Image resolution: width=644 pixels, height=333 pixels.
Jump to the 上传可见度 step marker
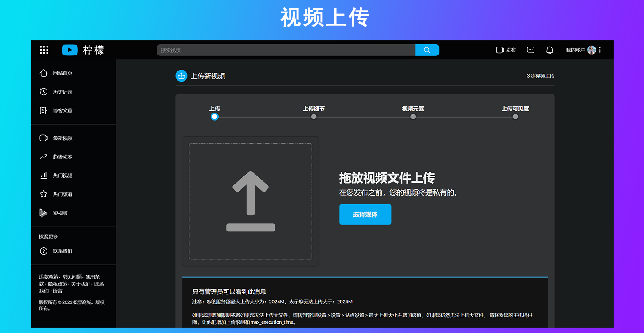[x=515, y=117]
